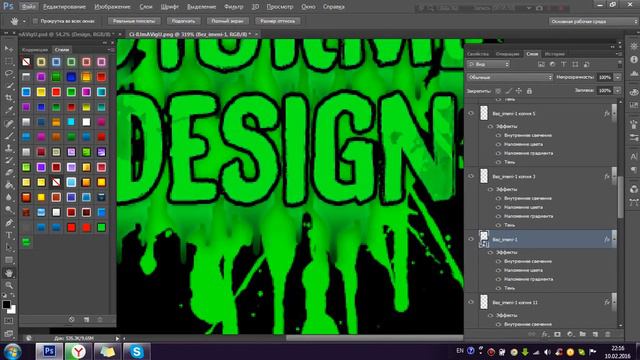Lock layer position icon
Screen dimensions: 640x360
(x=519, y=91)
